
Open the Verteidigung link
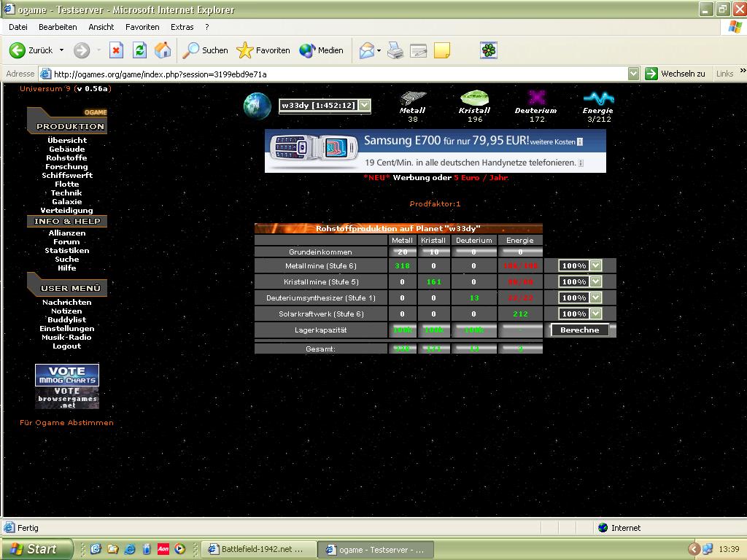(x=66, y=211)
